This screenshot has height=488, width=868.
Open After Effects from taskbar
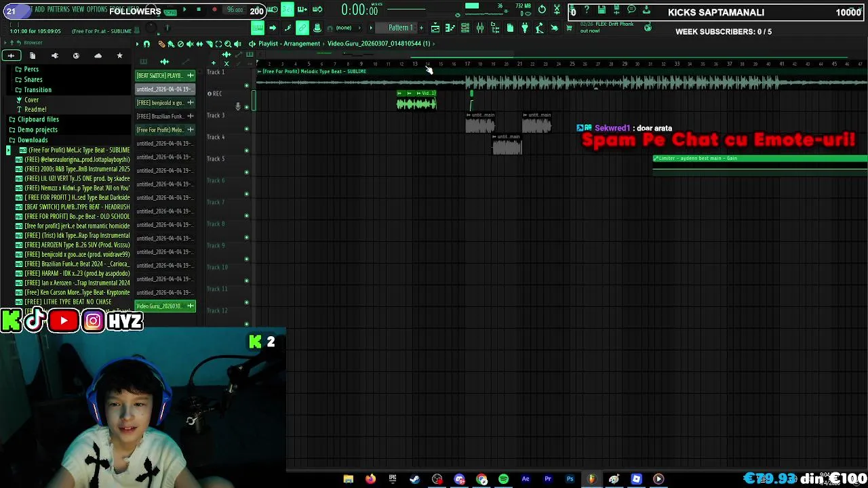[x=526, y=479]
